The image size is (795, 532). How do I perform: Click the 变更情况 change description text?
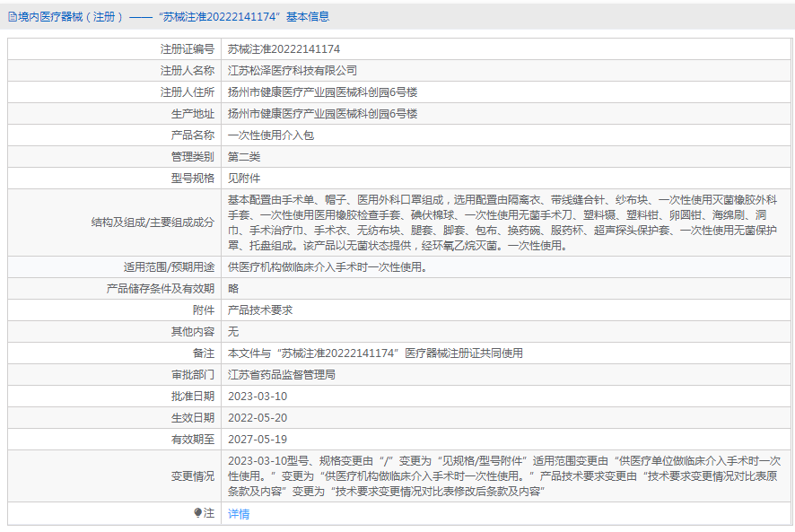[504, 476]
